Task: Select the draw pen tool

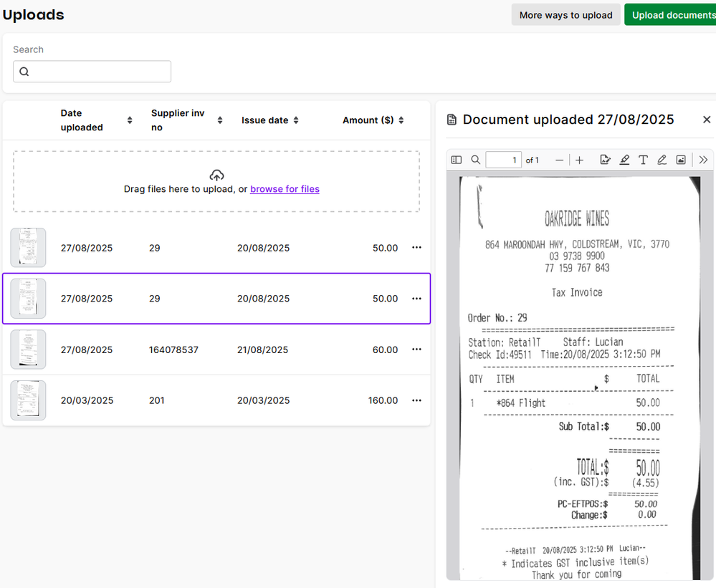Action: point(662,160)
